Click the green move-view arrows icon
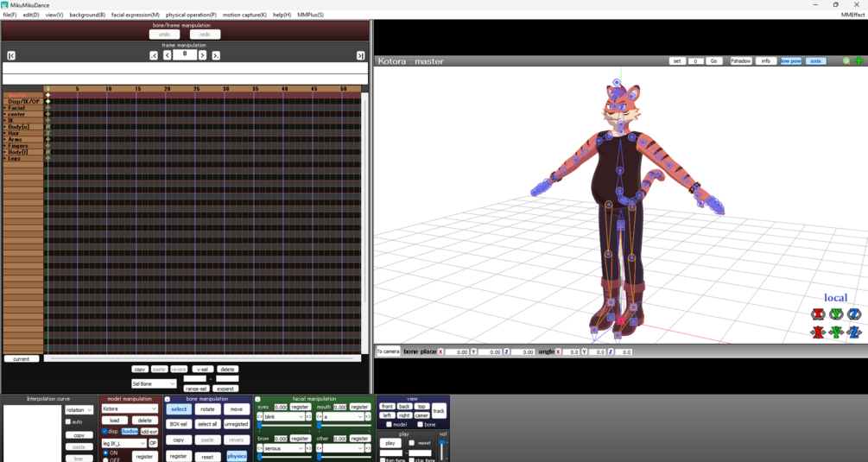 click(859, 60)
